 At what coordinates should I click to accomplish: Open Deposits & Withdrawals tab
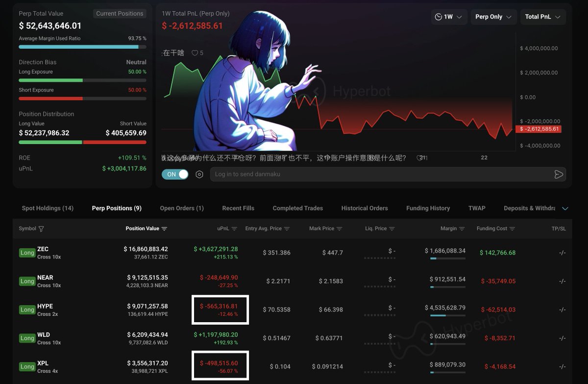[x=529, y=208]
